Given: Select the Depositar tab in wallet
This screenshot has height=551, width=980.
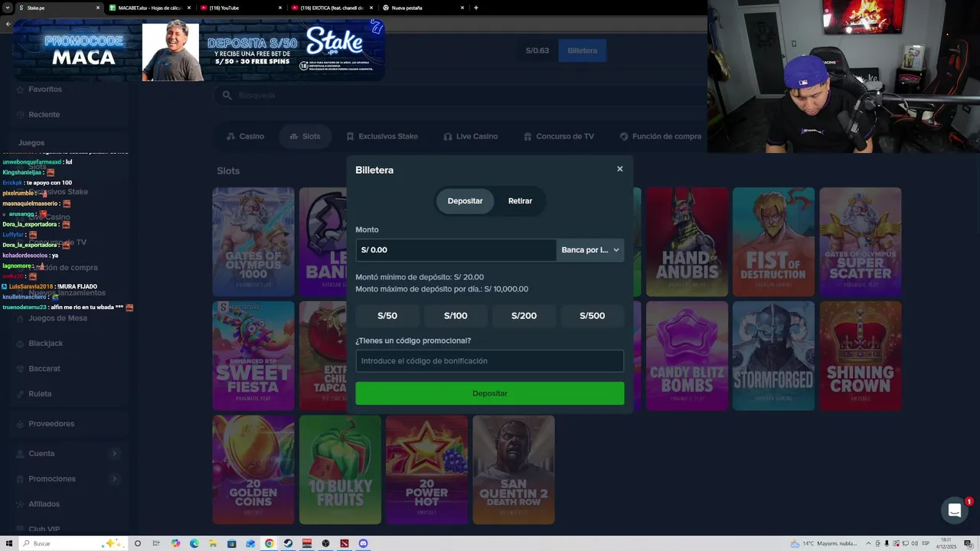Looking at the screenshot, I should (x=465, y=201).
